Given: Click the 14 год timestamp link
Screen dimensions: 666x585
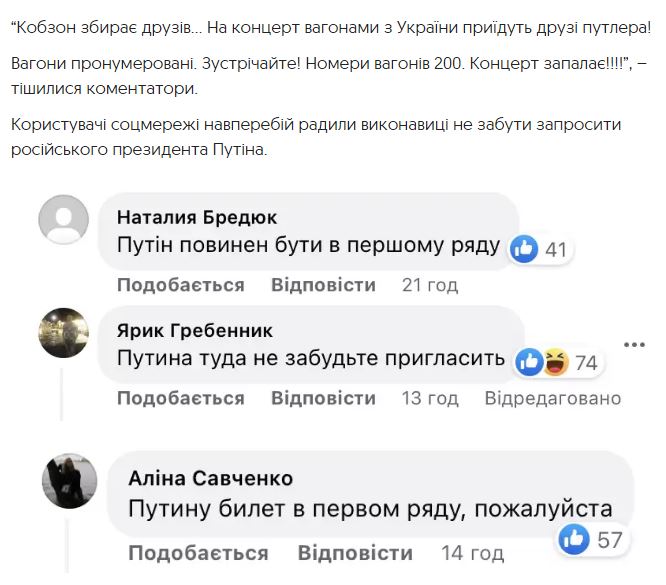Looking at the screenshot, I should [x=473, y=553].
